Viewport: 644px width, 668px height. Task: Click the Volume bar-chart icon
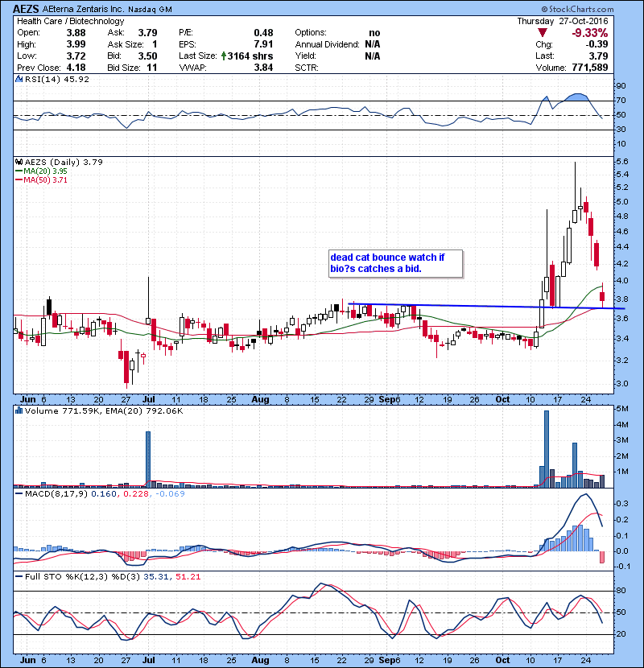[x=19, y=410]
